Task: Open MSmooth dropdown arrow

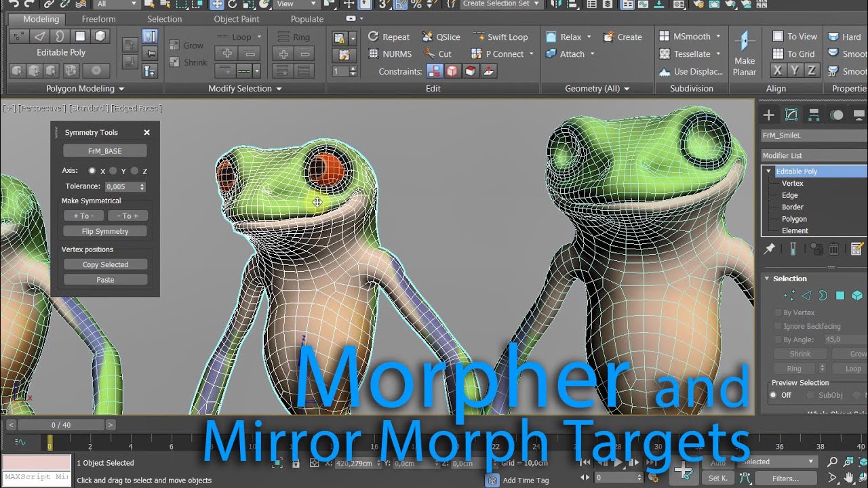Action: [x=718, y=37]
